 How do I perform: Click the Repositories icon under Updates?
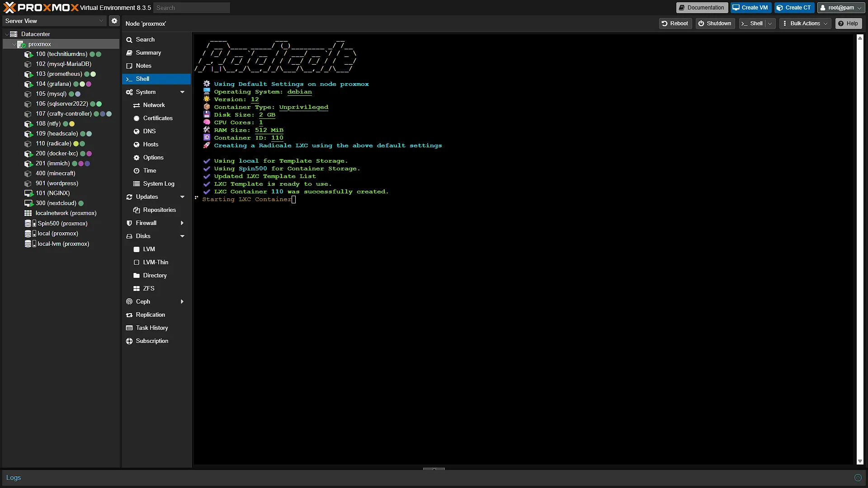click(x=137, y=210)
